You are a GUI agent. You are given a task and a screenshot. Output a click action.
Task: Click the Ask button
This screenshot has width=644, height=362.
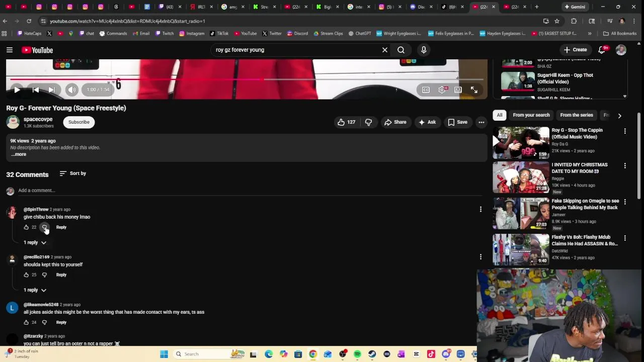pos(427,122)
